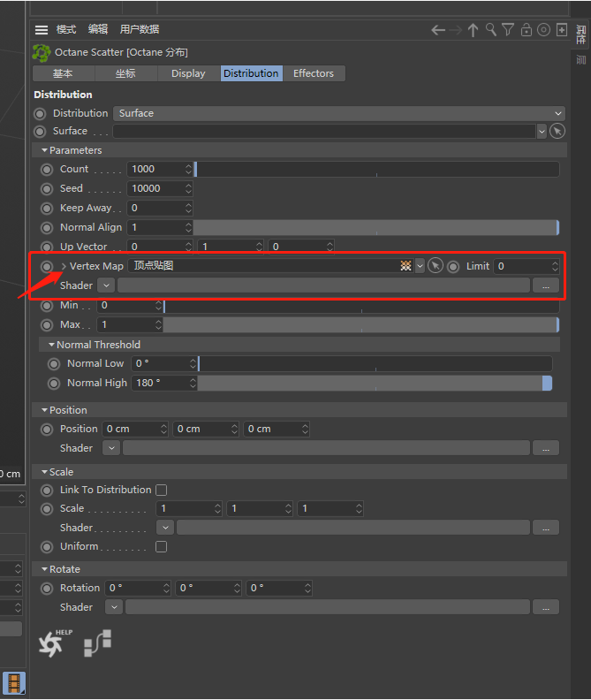Click the Octane Scatter object icon
This screenshot has width=591, height=700.
(42, 53)
